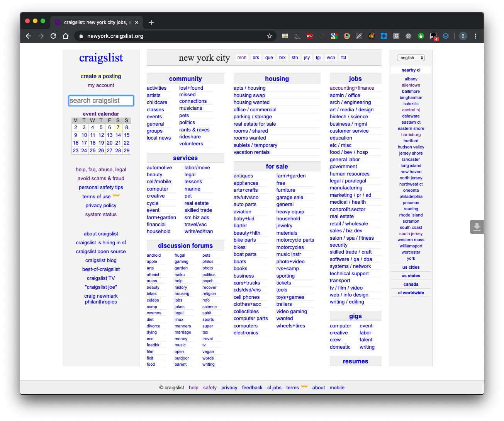504x421 pixels.
Task: Open the blue diamond extension icon
Action: (384, 36)
